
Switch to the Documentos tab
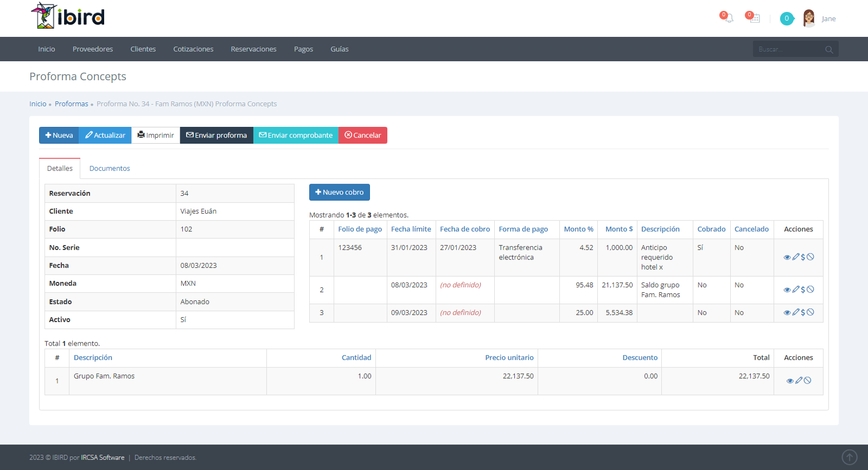pyautogui.click(x=110, y=169)
